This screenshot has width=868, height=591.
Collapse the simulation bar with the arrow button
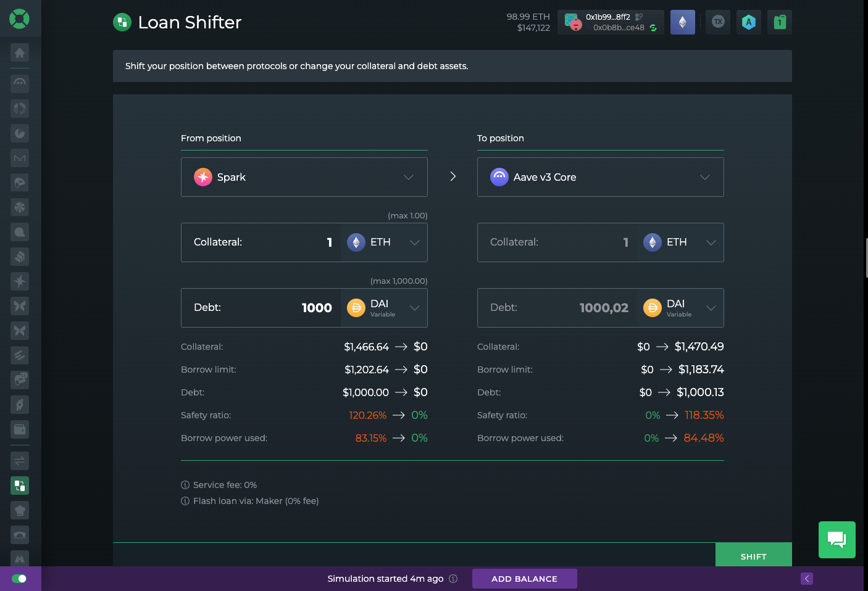tap(807, 579)
